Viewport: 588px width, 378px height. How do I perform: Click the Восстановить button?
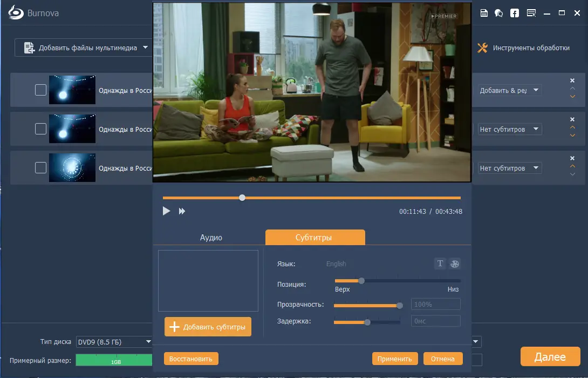tap(191, 359)
